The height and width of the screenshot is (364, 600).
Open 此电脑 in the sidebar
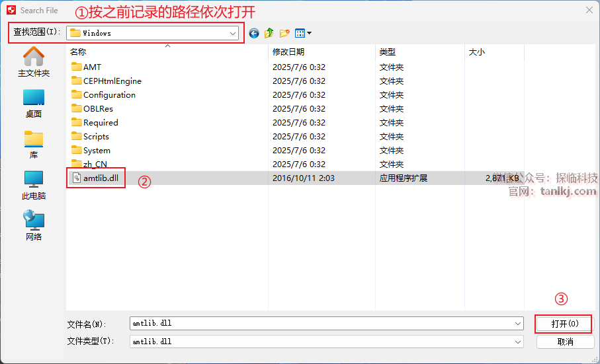pyautogui.click(x=34, y=185)
